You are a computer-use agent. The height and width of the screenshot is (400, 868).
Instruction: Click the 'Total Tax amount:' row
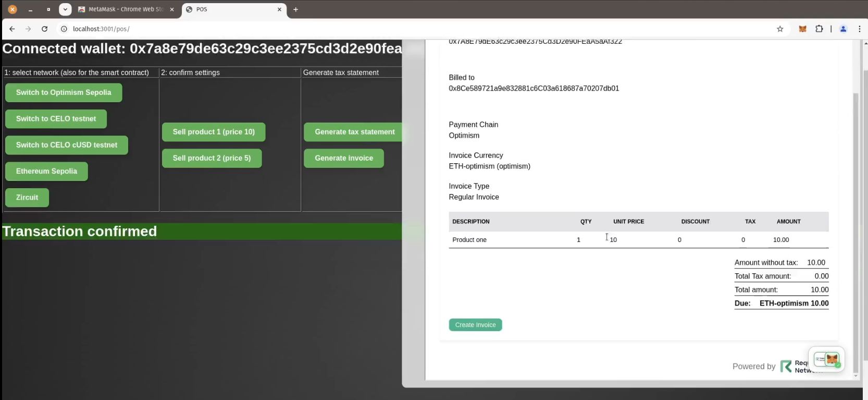(782, 276)
